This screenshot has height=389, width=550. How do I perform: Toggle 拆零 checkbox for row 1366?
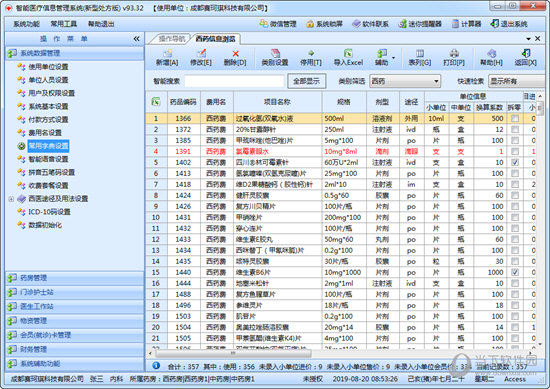click(515, 119)
